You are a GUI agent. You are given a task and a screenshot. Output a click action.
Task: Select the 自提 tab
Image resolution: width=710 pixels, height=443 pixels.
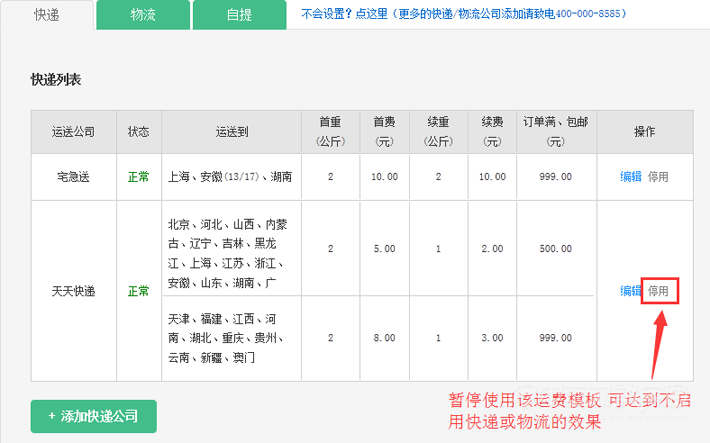240,15
